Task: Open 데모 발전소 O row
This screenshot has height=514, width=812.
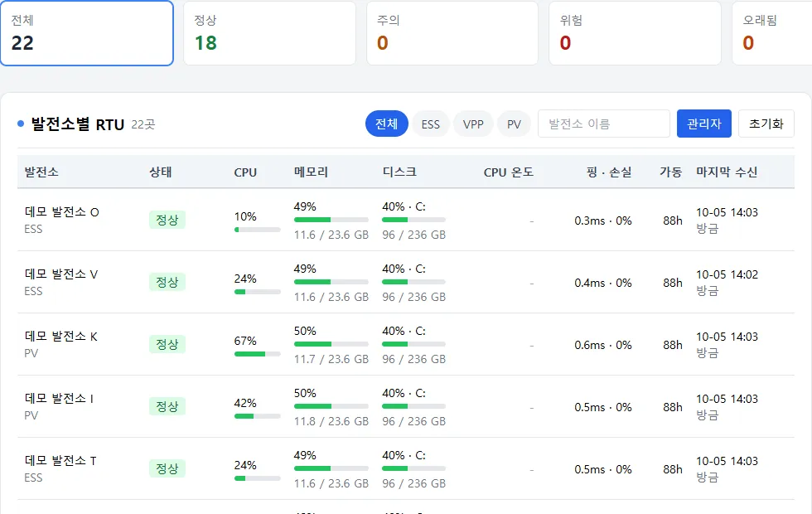Action: click(x=406, y=220)
